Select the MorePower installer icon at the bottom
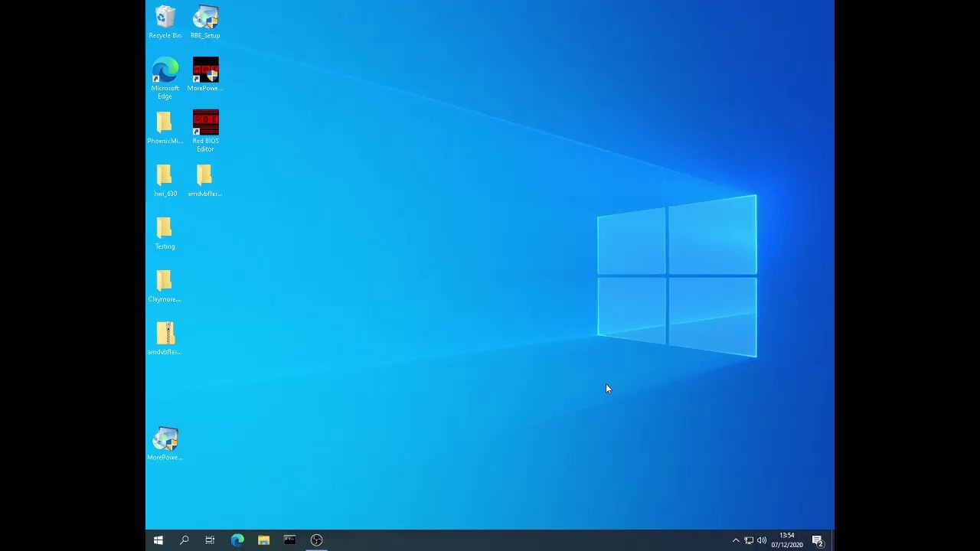Screen dimensions: 980x551 point(165,444)
